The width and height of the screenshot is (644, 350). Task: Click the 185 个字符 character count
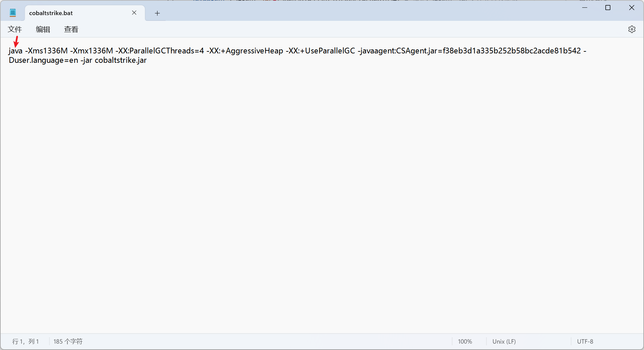pyautogui.click(x=68, y=341)
